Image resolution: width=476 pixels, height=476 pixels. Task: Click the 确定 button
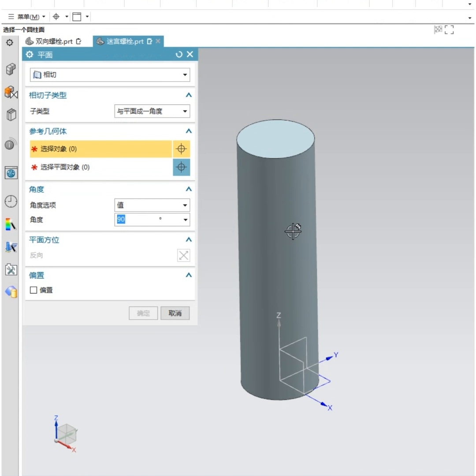tap(143, 313)
